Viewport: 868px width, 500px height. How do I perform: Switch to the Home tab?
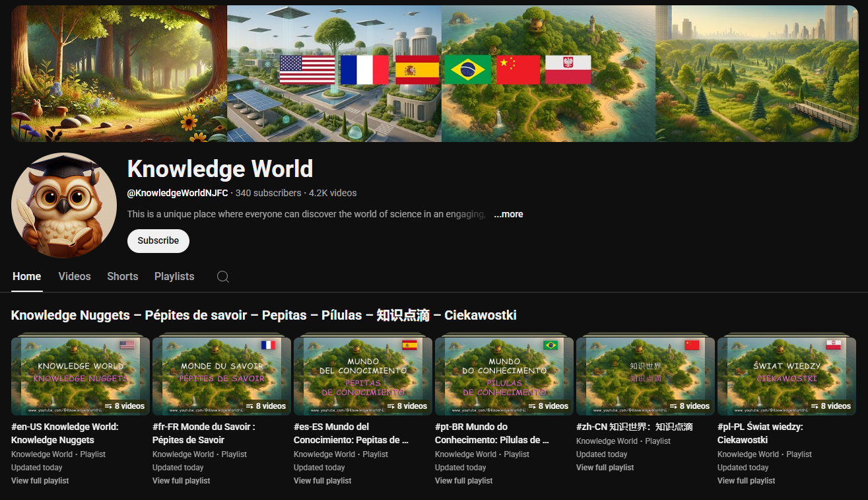(26, 277)
